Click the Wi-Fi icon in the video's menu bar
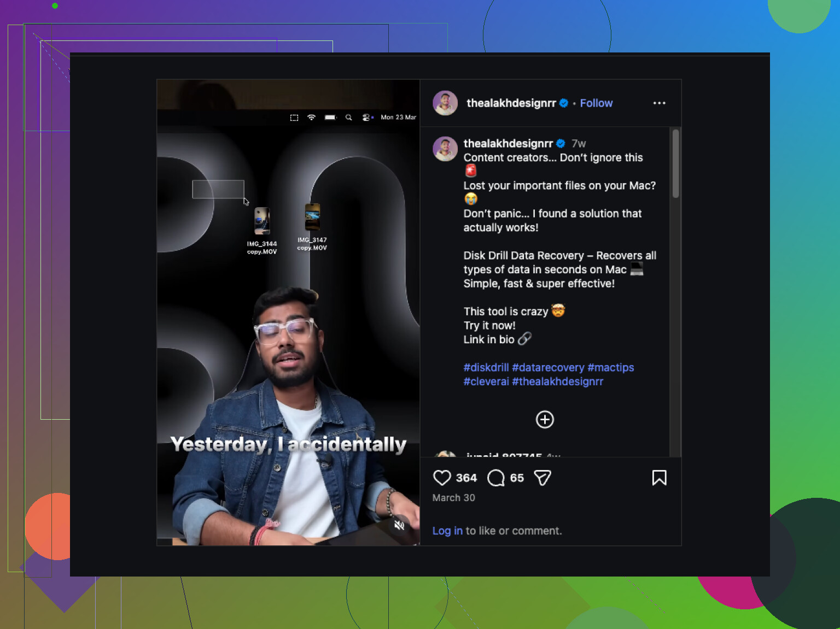This screenshot has width=840, height=629. (311, 117)
